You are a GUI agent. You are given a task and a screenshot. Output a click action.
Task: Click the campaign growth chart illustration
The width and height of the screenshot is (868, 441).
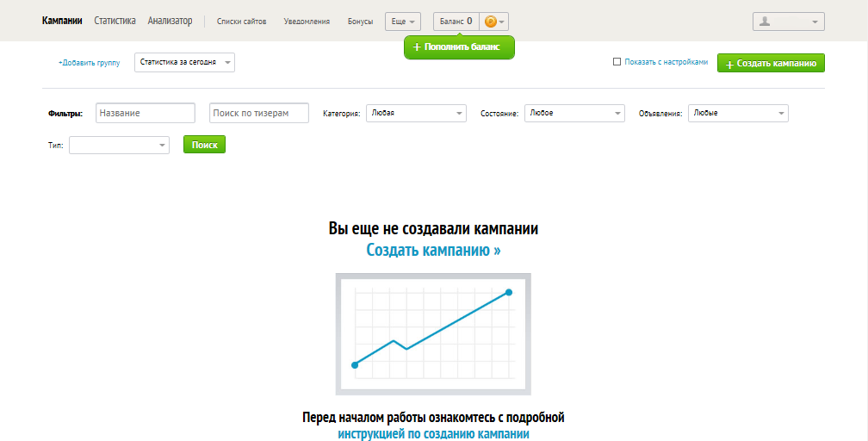tap(433, 334)
